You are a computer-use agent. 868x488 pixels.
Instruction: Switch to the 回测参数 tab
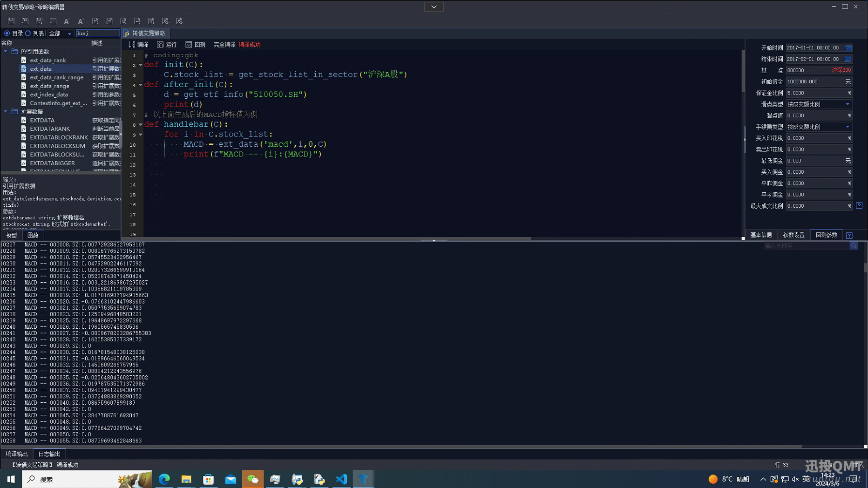(x=826, y=235)
